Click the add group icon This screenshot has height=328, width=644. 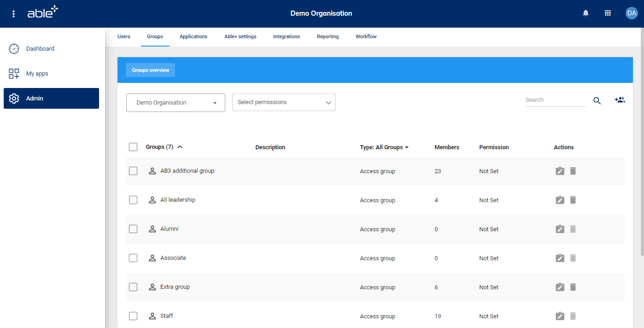click(x=620, y=100)
